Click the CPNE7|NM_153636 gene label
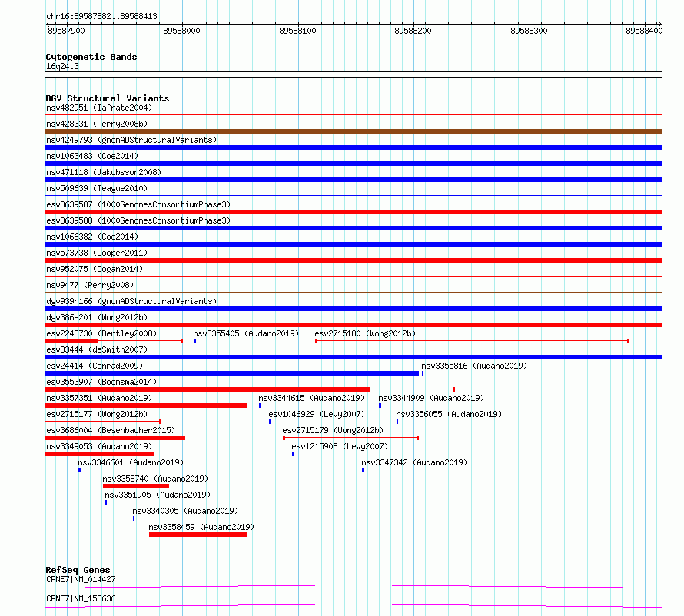Screen dimensions: 684x616 pyautogui.click(x=81, y=598)
